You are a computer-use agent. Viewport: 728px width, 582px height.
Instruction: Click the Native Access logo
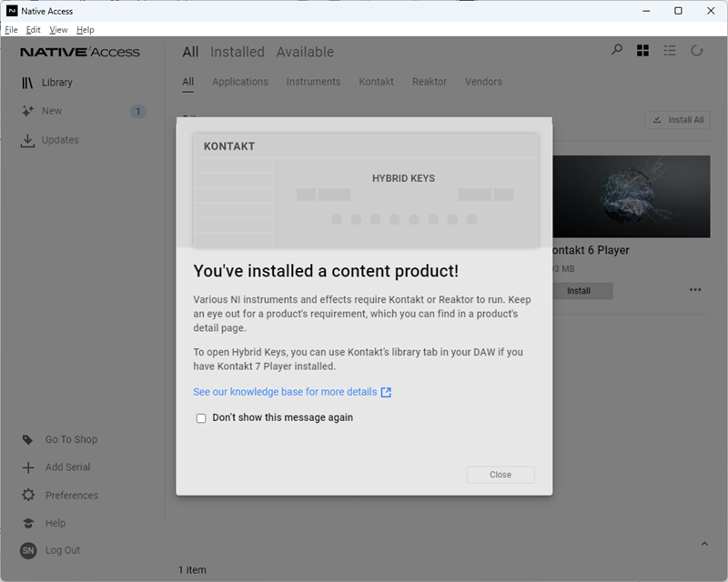[80, 52]
